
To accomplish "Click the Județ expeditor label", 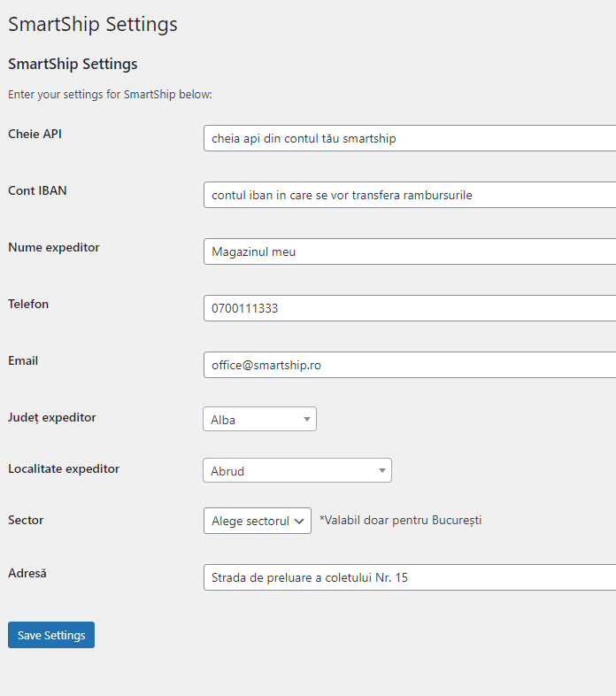I will (x=52, y=417).
